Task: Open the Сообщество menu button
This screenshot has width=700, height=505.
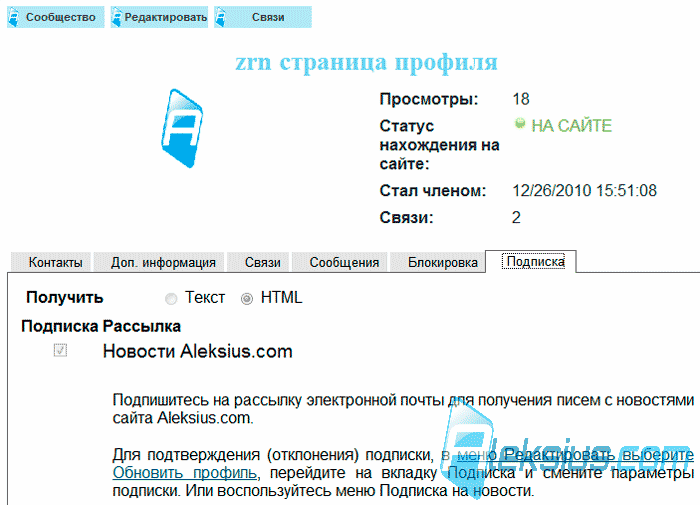Action: 56,17
